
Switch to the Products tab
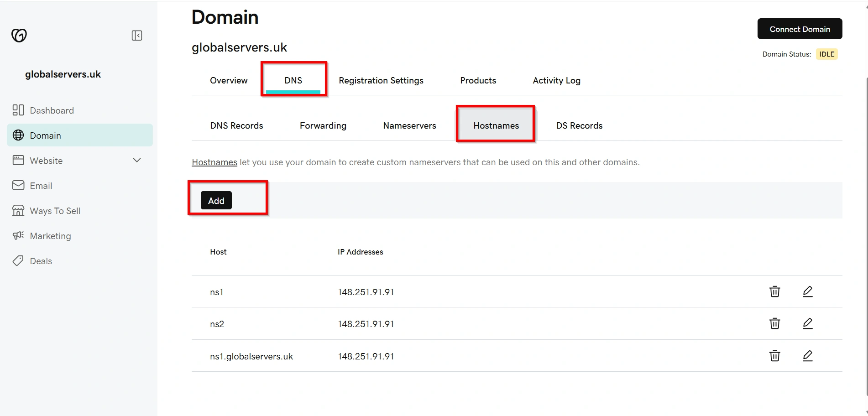pos(478,80)
